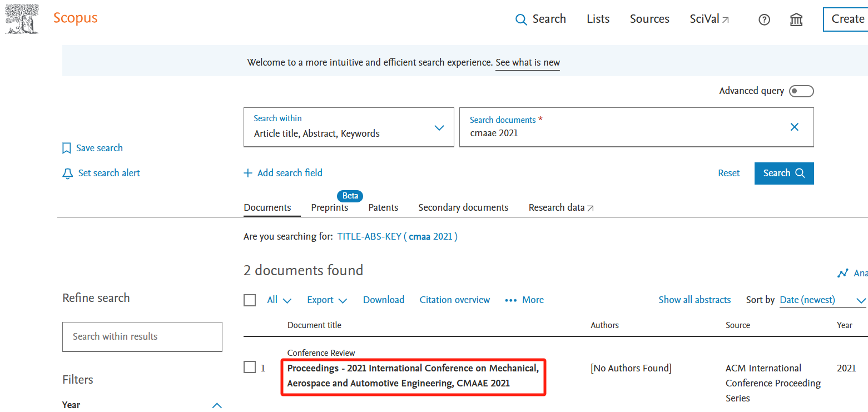868x412 pixels.
Task: Open the help question mark icon
Action: coord(765,19)
